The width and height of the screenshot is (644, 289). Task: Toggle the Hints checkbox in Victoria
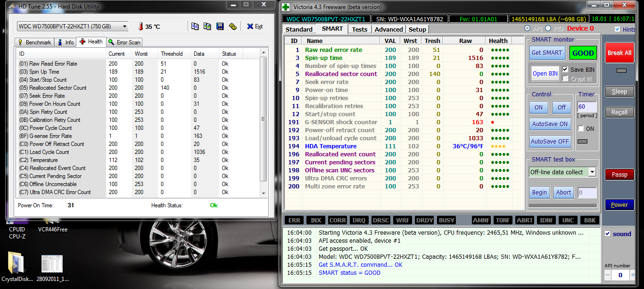pyautogui.click(x=618, y=29)
